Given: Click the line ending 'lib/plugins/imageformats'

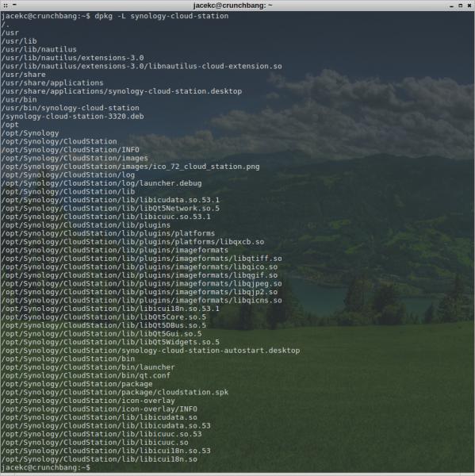Looking at the screenshot, I should 115,250.
